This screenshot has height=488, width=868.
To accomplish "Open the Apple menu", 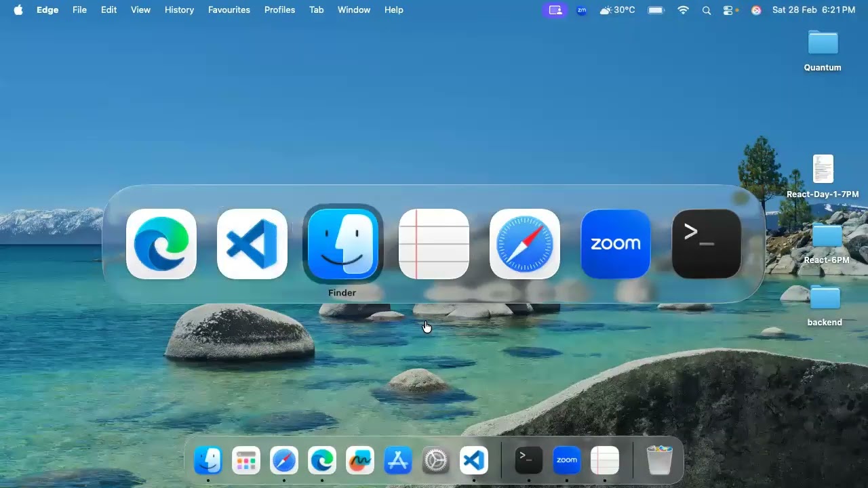I will pyautogui.click(x=18, y=10).
